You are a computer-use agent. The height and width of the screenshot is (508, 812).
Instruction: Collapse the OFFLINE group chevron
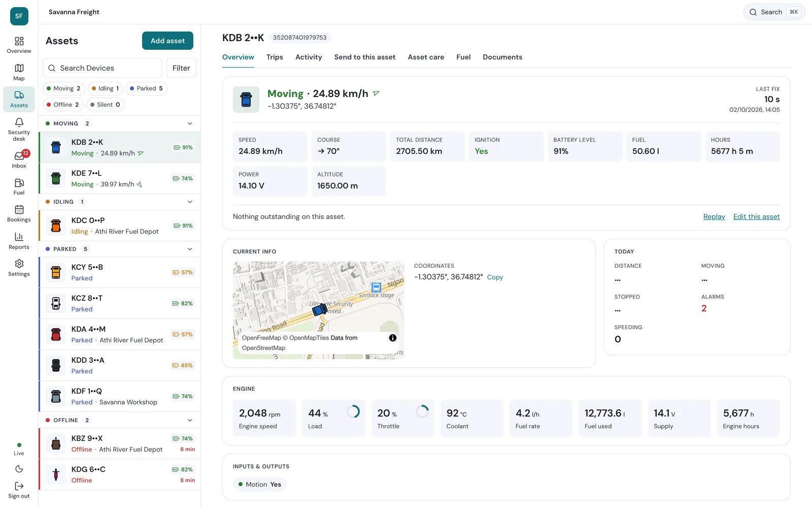(190, 420)
